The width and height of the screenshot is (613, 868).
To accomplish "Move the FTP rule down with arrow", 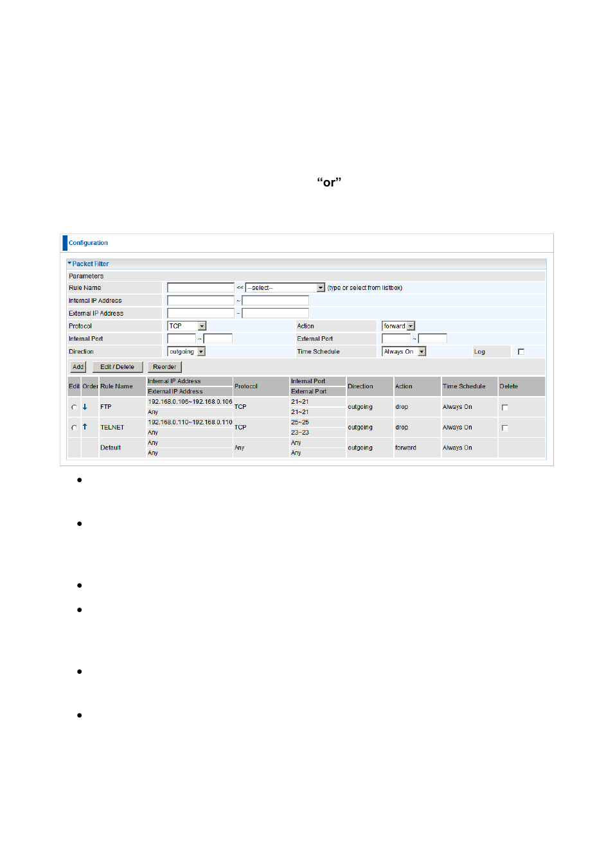I will [85, 407].
